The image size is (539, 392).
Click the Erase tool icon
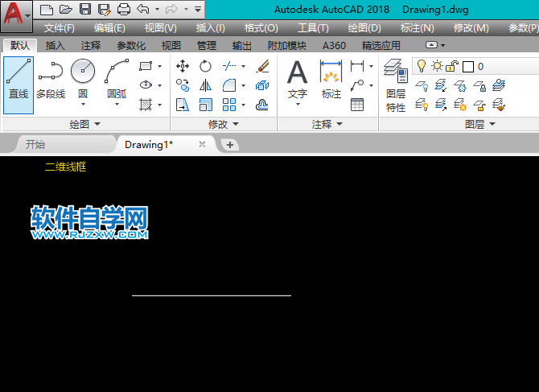click(x=262, y=66)
